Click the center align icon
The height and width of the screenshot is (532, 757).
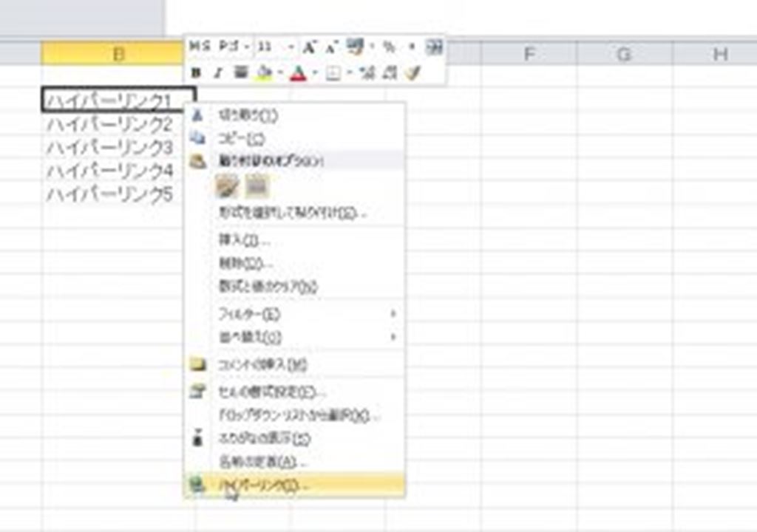(x=240, y=73)
